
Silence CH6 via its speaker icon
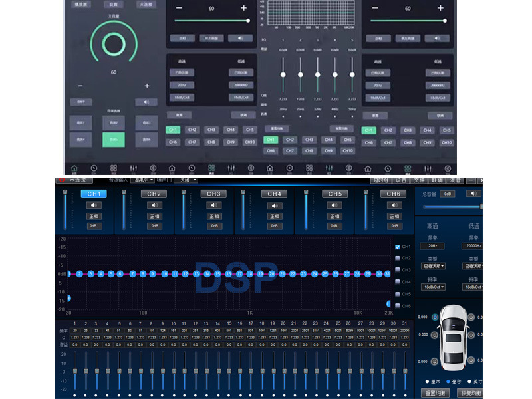394,205
